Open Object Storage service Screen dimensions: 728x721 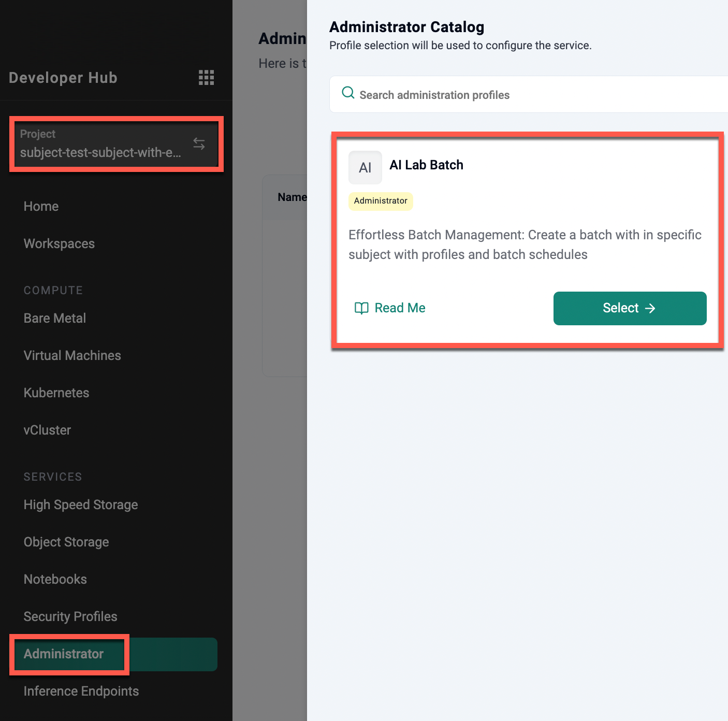point(66,542)
